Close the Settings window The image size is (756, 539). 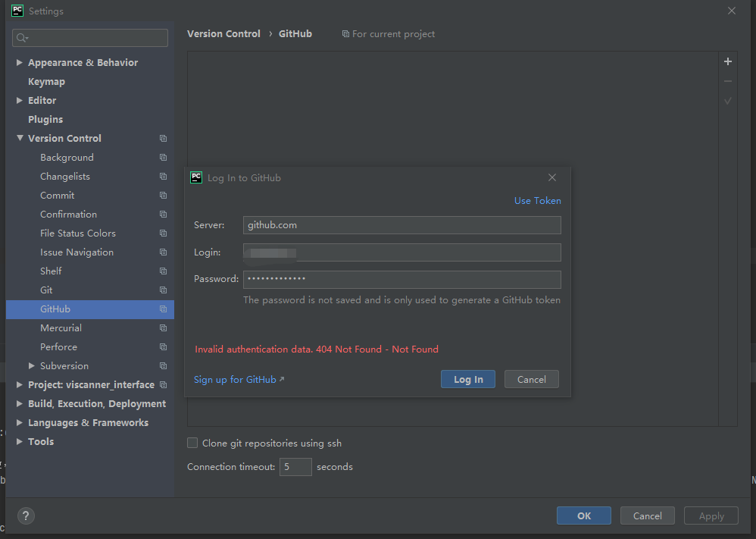pyautogui.click(x=732, y=11)
